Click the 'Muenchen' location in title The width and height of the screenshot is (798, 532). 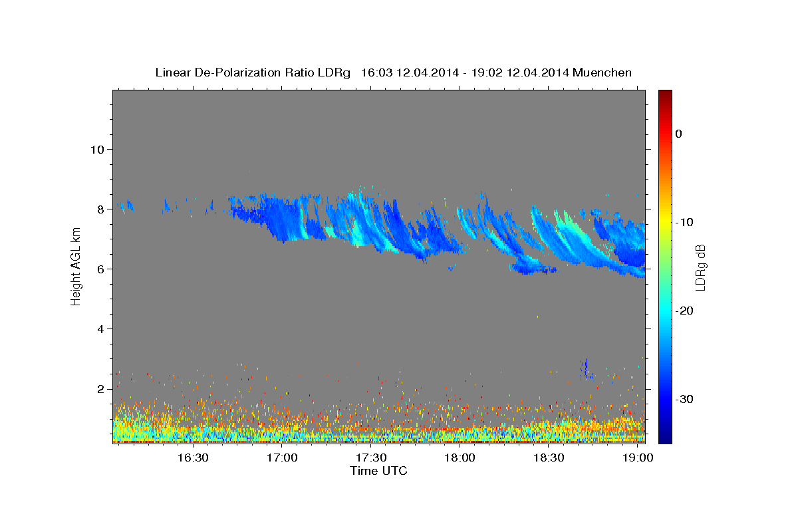[603, 72]
